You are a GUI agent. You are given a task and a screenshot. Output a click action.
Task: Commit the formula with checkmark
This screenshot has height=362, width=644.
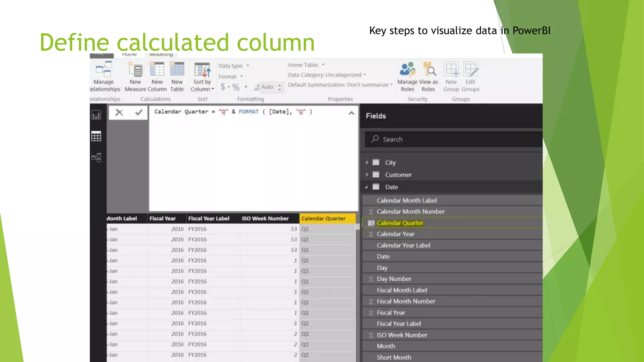coord(139,112)
